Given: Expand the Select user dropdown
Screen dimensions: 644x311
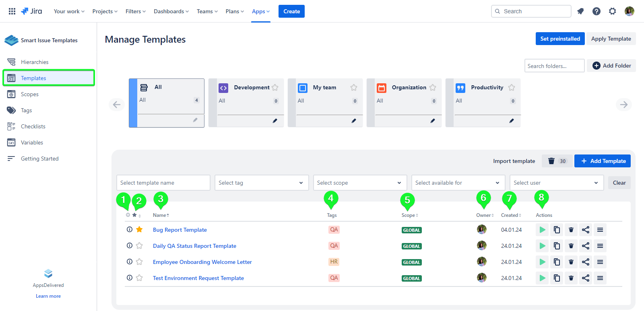Looking at the screenshot, I should 556,183.
